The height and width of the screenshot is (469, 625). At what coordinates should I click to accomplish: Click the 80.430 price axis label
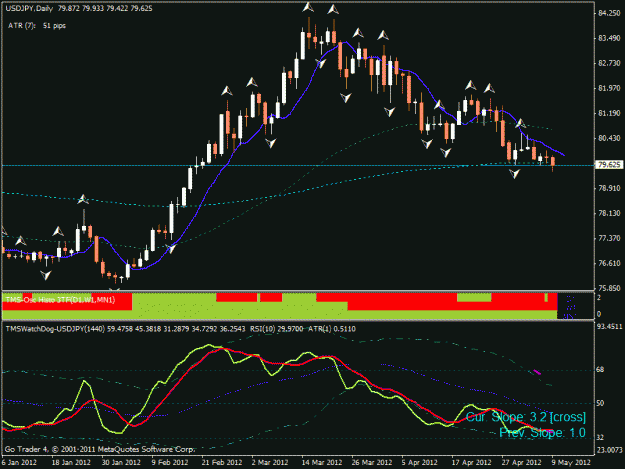point(609,138)
